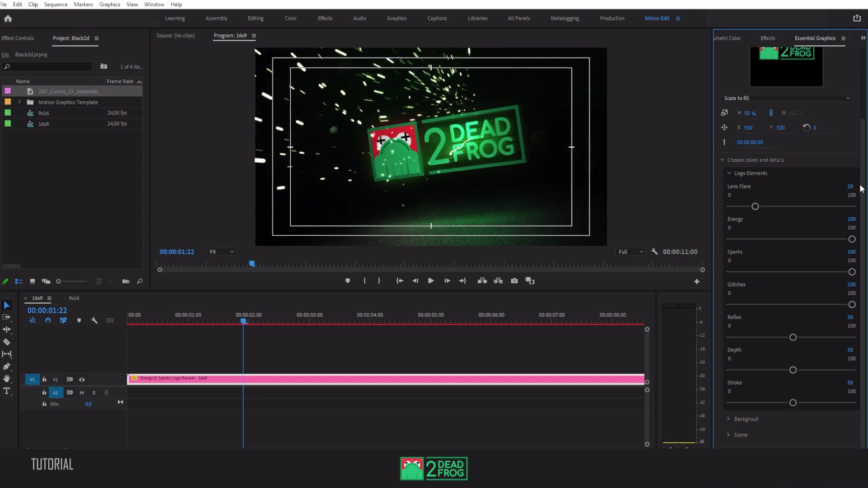Toggle A1 track lock
Screen dimensions: 868x488
(44, 393)
